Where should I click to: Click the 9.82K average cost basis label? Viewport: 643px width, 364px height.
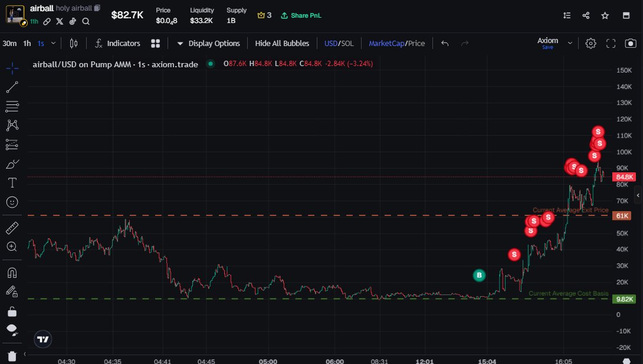(624, 299)
